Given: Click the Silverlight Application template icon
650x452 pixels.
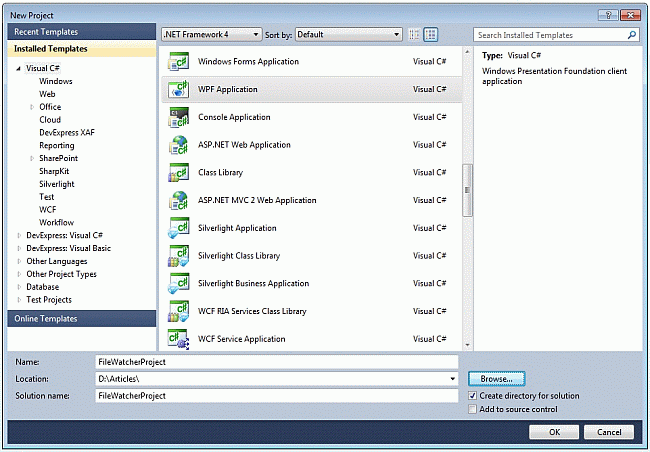Looking at the screenshot, I should click(x=179, y=228).
